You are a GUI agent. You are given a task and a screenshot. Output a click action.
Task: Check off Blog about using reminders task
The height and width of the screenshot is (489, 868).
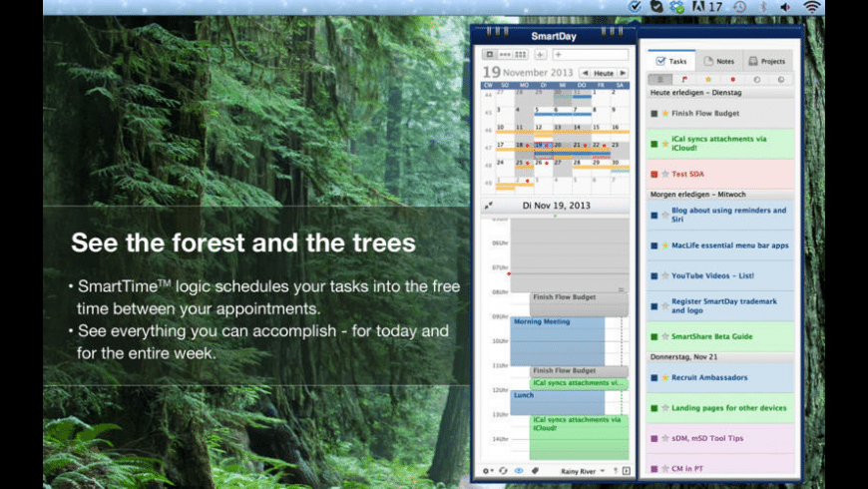(653, 215)
